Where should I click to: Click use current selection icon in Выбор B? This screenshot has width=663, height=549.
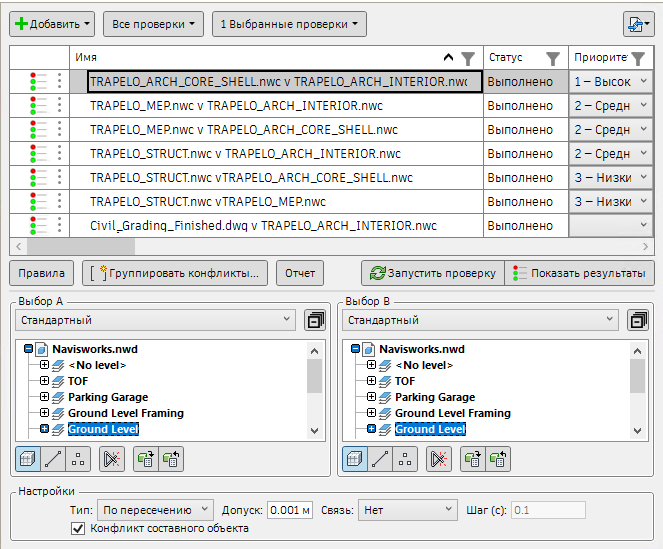pyautogui.click(x=473, y=459)
